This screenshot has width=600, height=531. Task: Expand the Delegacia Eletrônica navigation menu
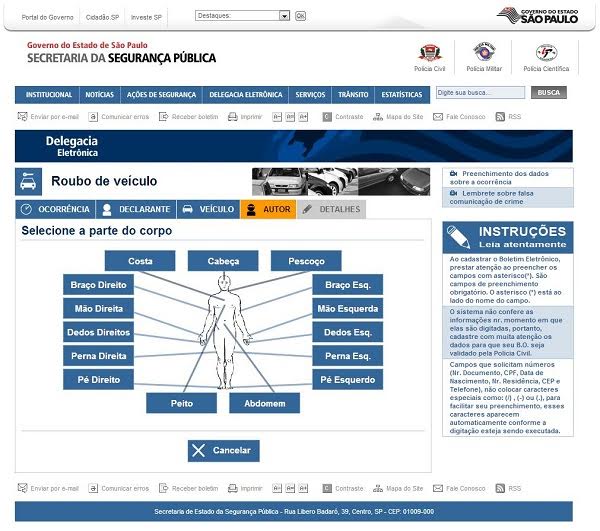(x=245, y=94)
